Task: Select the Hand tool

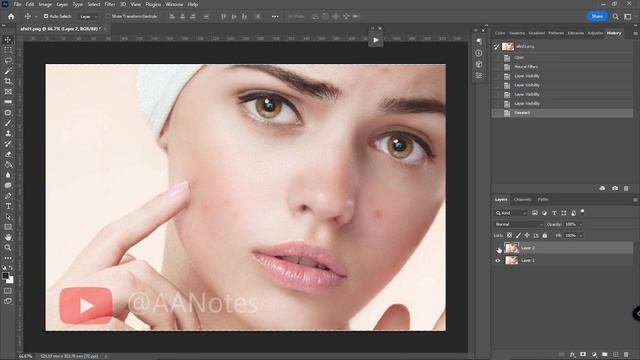Action: click(x=8, y=237)
